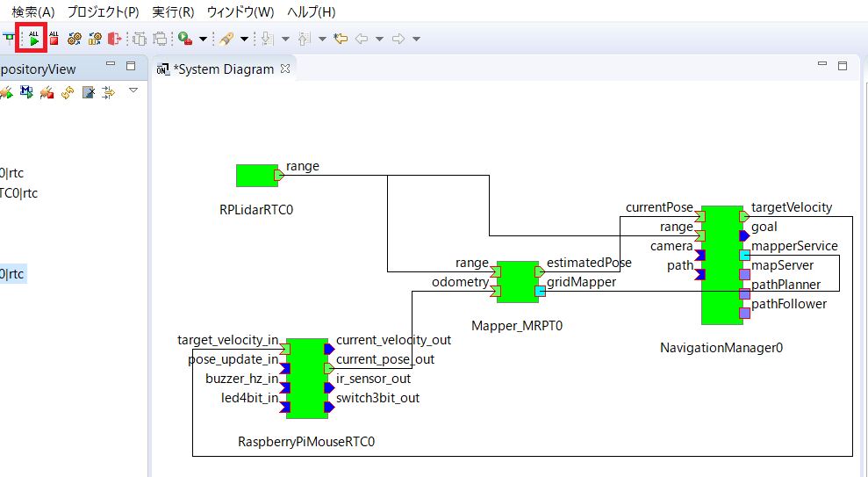Click the M-play icon in RepositoryView toolbar
868x477 pixels.
tap(26, 92)
